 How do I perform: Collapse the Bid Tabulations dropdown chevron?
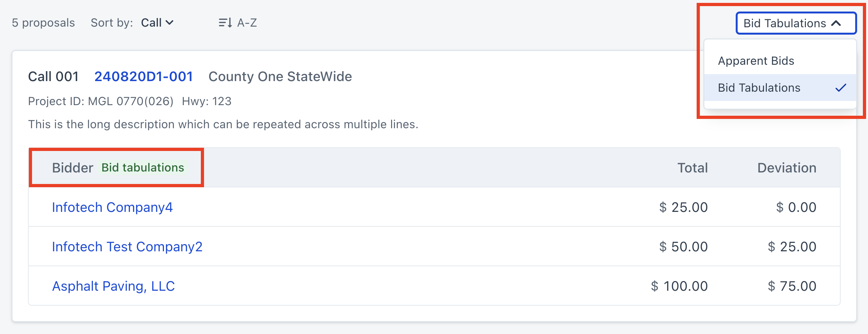(836, 23)
